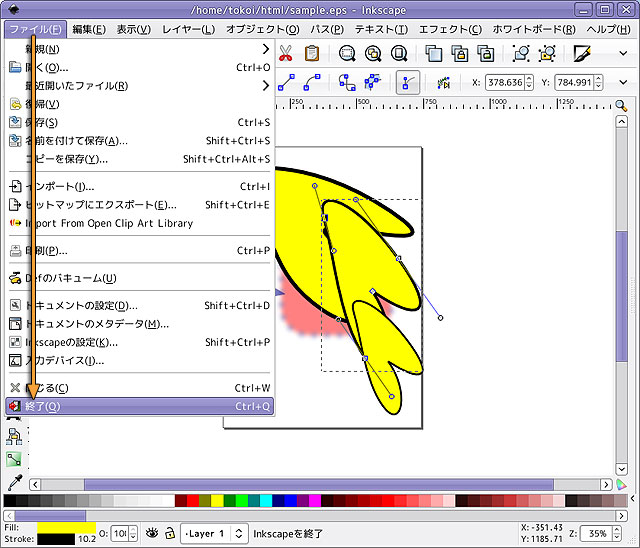This screenshot has width=640, height=548.
Task: Click the Duplicate objects icon
Action: 433,53
